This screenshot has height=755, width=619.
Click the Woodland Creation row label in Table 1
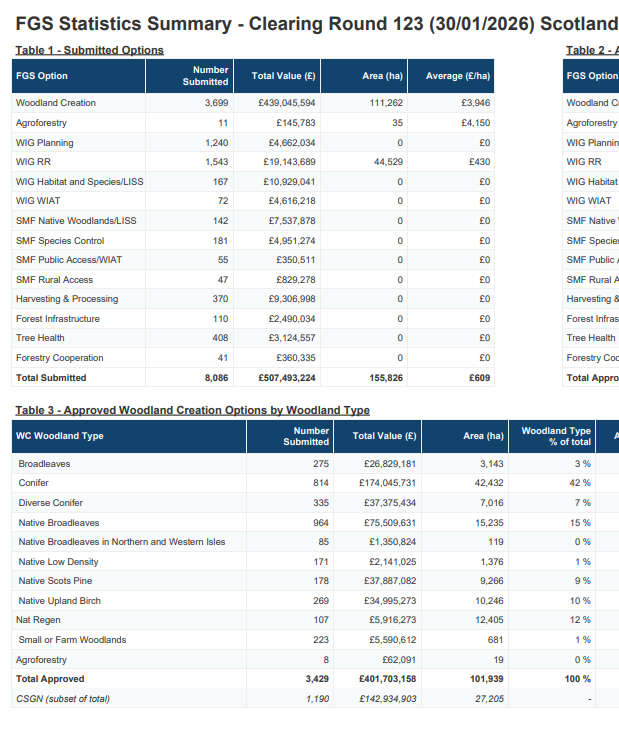[56, 103]
